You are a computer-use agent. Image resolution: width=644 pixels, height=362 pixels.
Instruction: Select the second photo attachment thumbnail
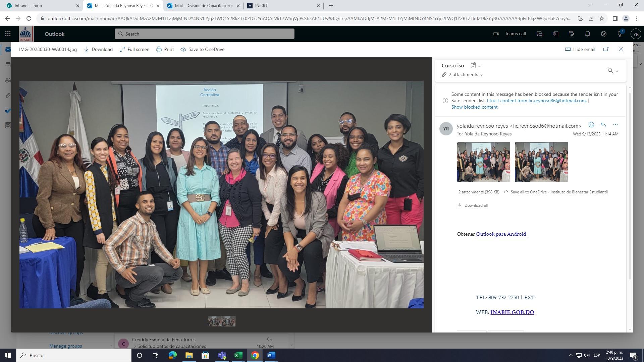coord(541,162)
